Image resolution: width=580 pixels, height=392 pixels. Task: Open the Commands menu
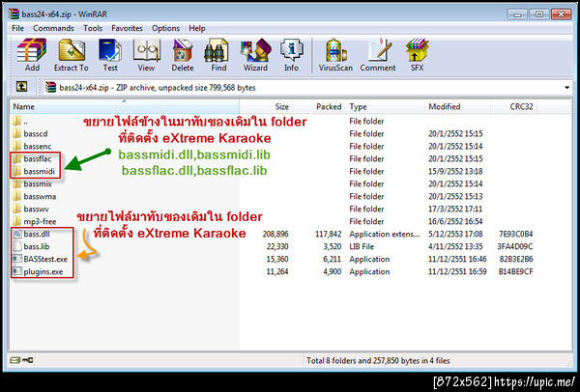click(53, 28)
